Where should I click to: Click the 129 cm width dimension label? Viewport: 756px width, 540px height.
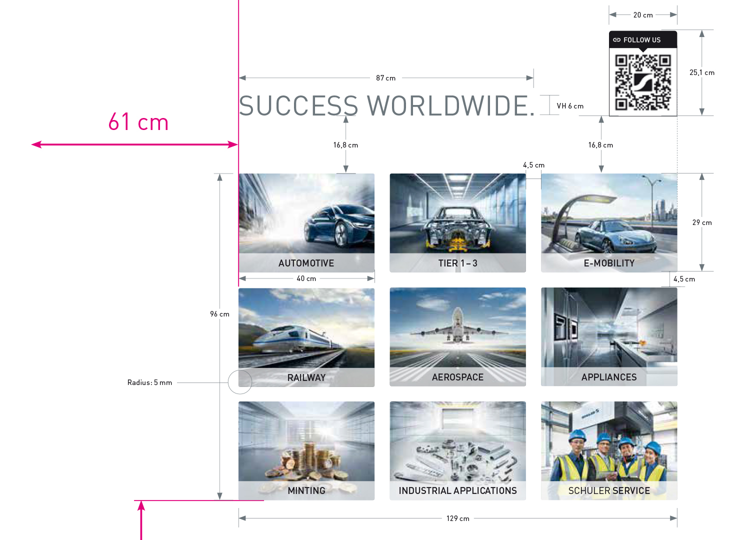coord(457,518)
